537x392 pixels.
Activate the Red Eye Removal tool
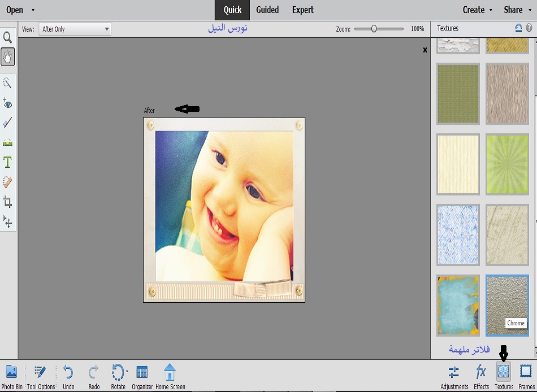(x=8, y=103)
